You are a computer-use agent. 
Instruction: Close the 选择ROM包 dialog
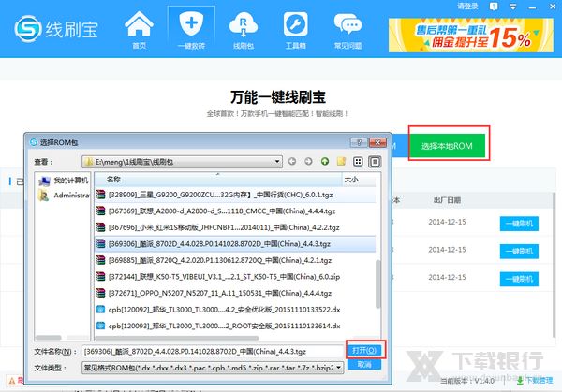[x=377, y=142]
